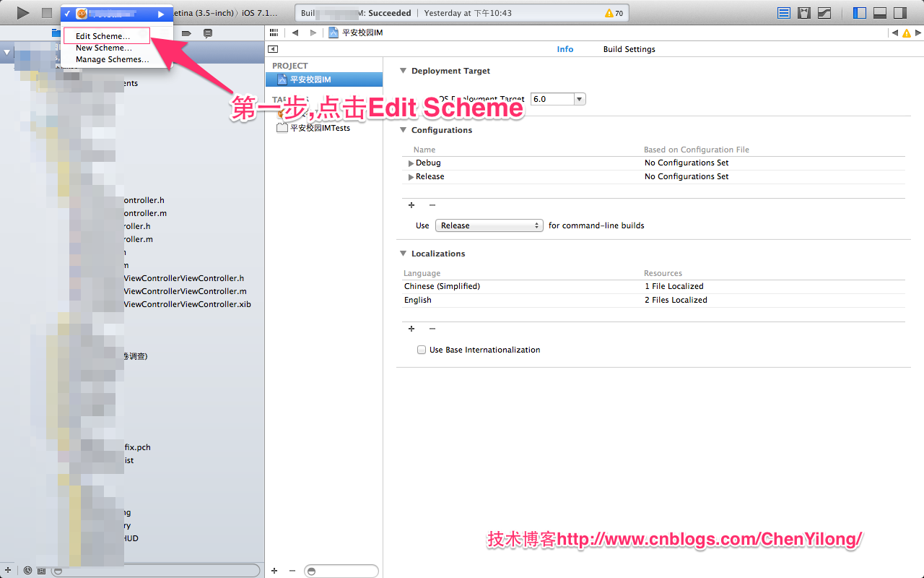Select the ViewControllerViewController.xib file
The height and width of the screenshot is (578, 924).
pos(187,304)
